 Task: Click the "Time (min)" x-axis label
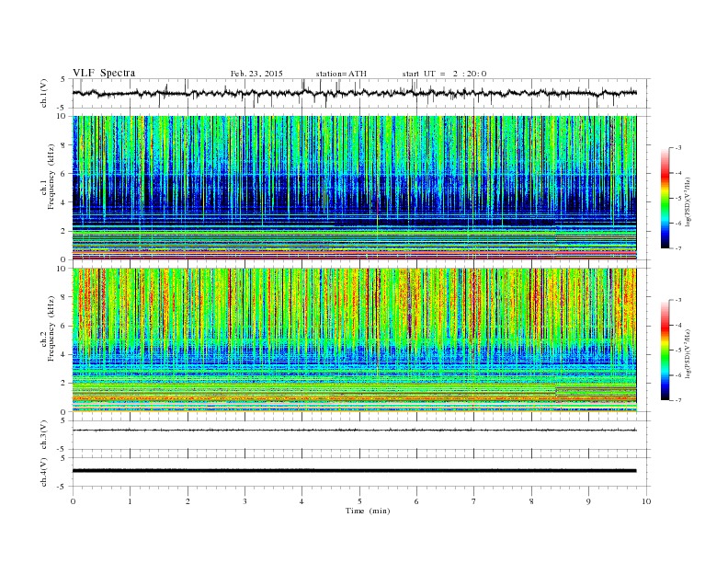pos(368,511)
